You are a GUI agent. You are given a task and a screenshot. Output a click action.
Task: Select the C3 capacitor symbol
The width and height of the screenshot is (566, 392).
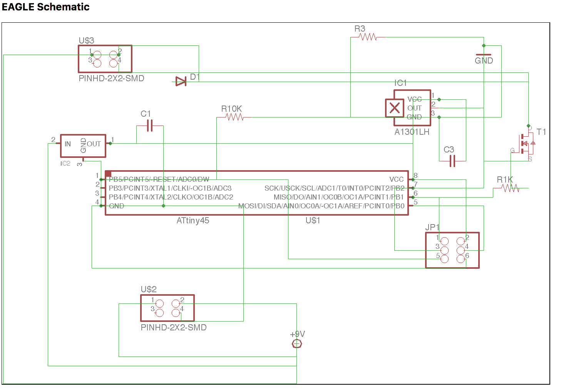[452, 161]
